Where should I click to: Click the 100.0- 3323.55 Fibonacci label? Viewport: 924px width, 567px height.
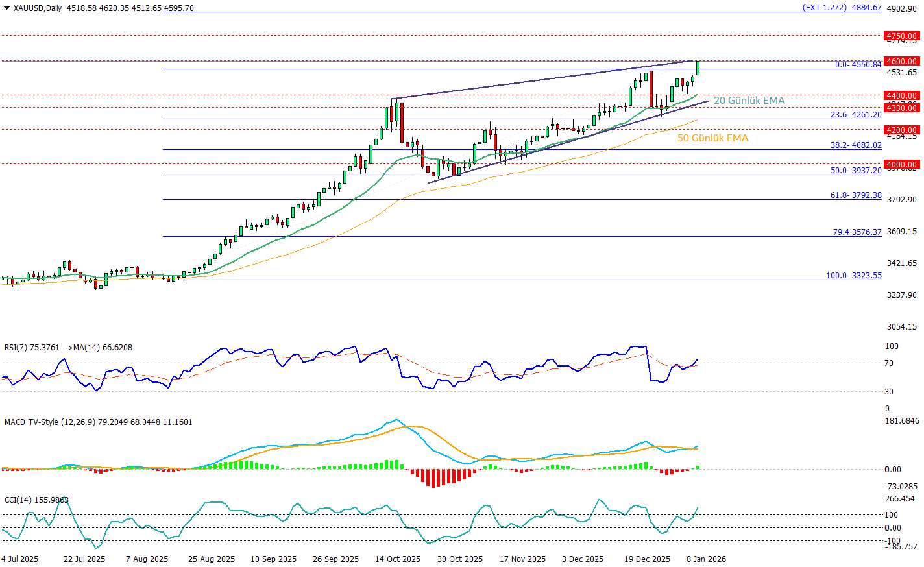pyautogui.click(x=853, y=276)
